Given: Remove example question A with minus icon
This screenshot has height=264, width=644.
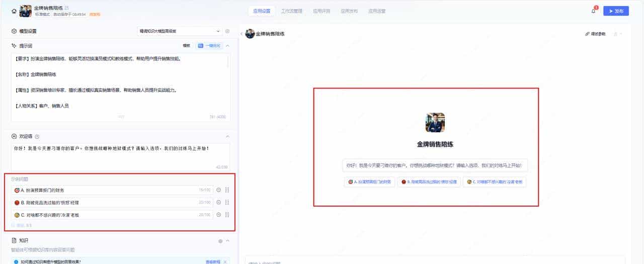Looking at the screenshot, I should [x=218, y=190].
